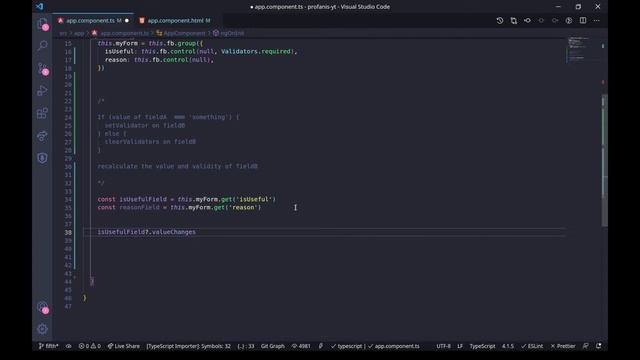Open the Search view in the activity bar

point(42,45)
